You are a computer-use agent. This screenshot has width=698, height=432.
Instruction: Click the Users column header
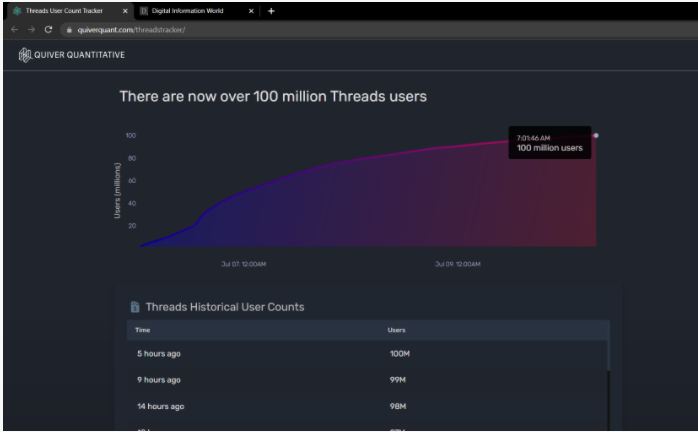pyautogui.click(x=396, y=330)
